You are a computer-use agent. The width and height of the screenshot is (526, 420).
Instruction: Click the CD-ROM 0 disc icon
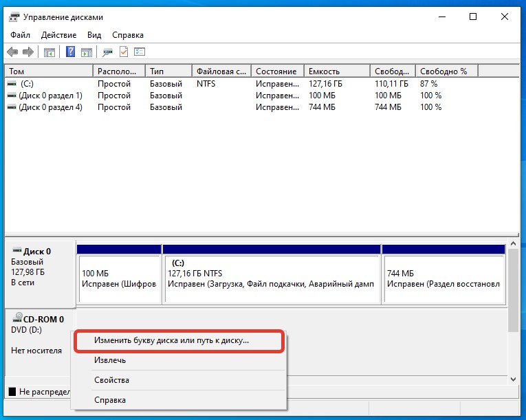tap(17, 318)
